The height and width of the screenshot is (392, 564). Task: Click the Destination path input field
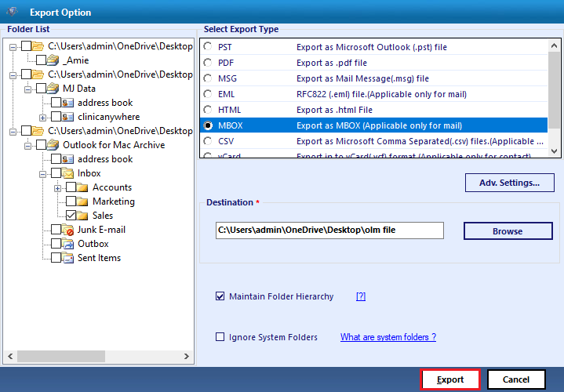(329, 230)
